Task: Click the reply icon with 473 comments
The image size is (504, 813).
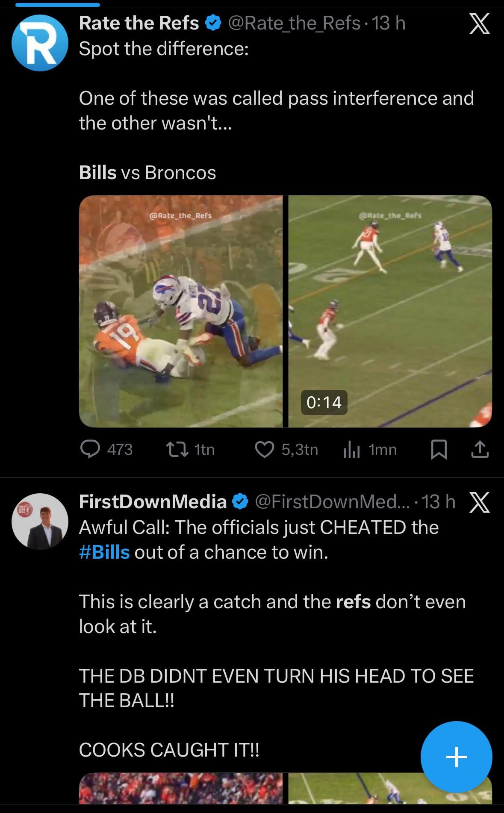Action: (90, 449)
